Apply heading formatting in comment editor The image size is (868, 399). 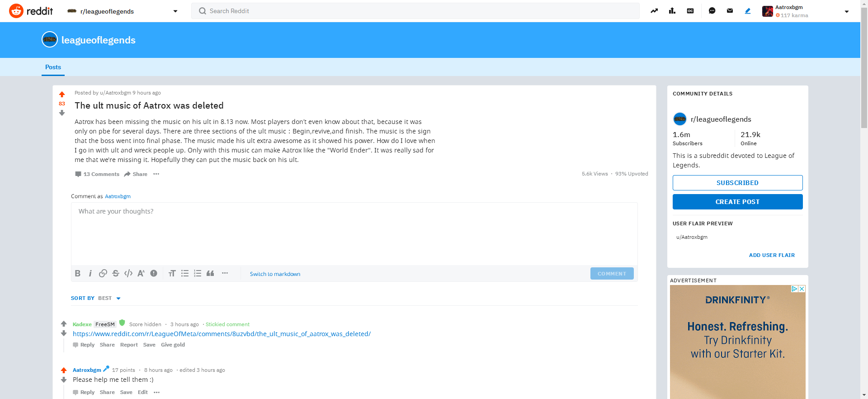coord(172,273)
